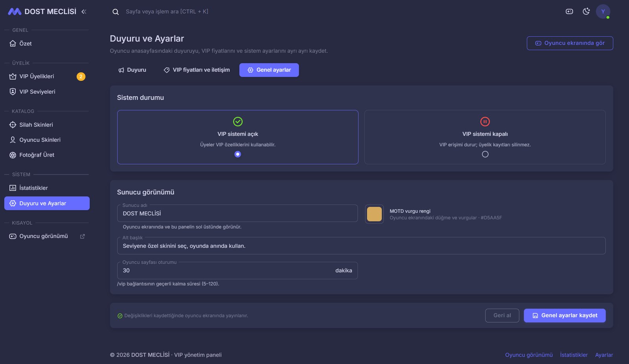Open the MOTD vurgu rengi color swatch
Screen dimensions: 629x364
point(374,214)
